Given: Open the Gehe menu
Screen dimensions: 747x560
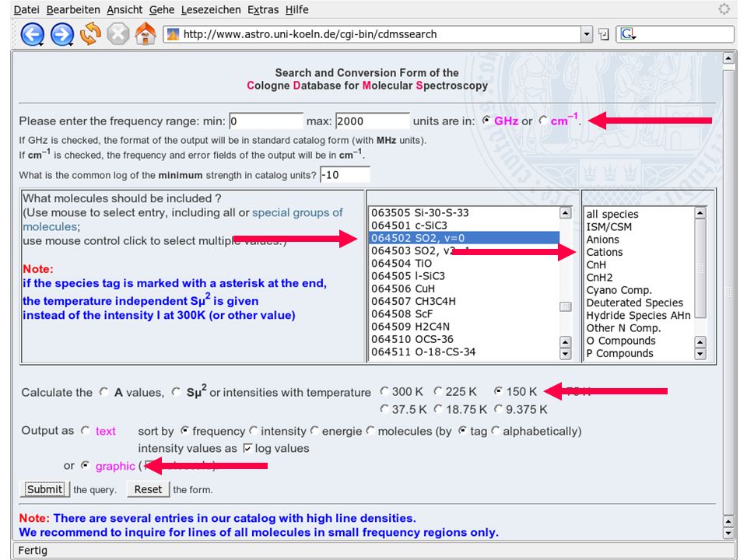Looking at the screenshot, I should point(162,9).
